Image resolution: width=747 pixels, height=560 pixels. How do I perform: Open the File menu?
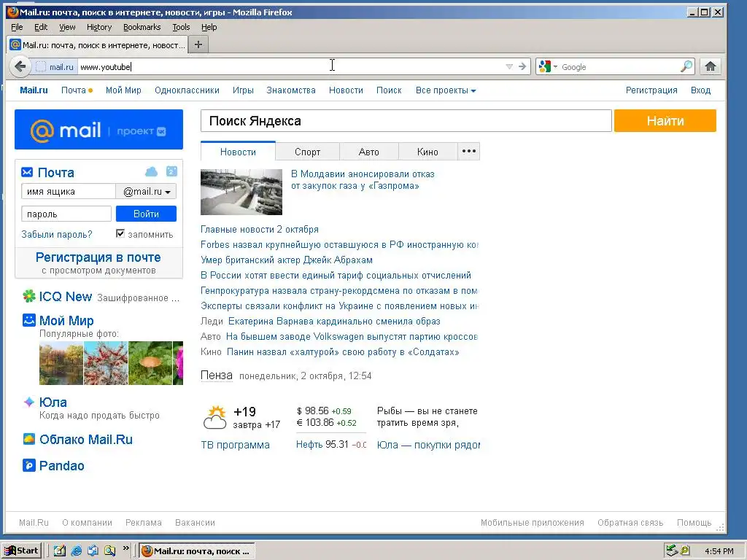coord(17,27)
